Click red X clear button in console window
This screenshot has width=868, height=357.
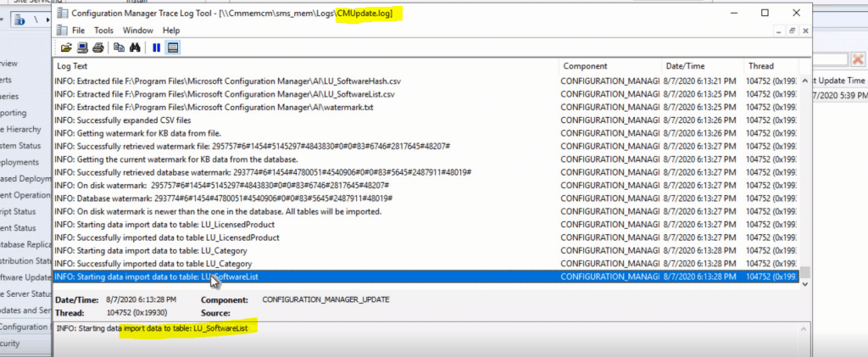[858, 59]
